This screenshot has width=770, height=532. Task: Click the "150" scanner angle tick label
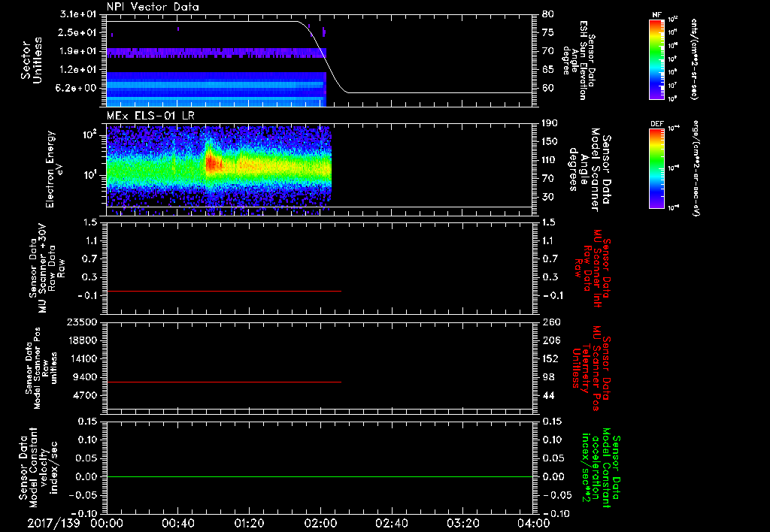pos(551,142)
